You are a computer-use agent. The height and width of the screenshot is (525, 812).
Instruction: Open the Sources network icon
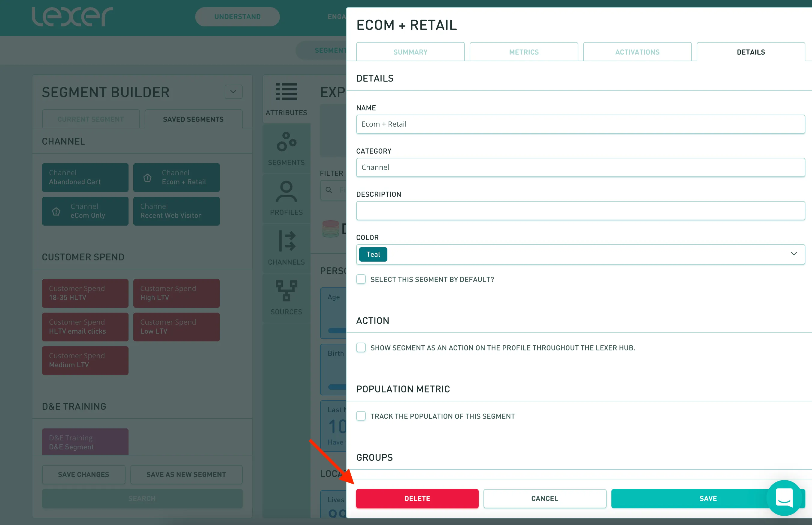(x=286, y=290)
